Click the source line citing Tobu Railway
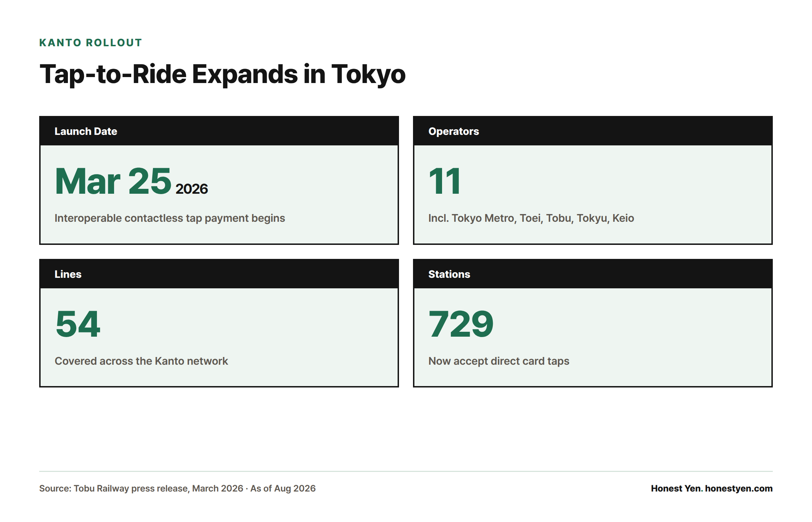Screen dimensions: 812x522 (177, 488)
